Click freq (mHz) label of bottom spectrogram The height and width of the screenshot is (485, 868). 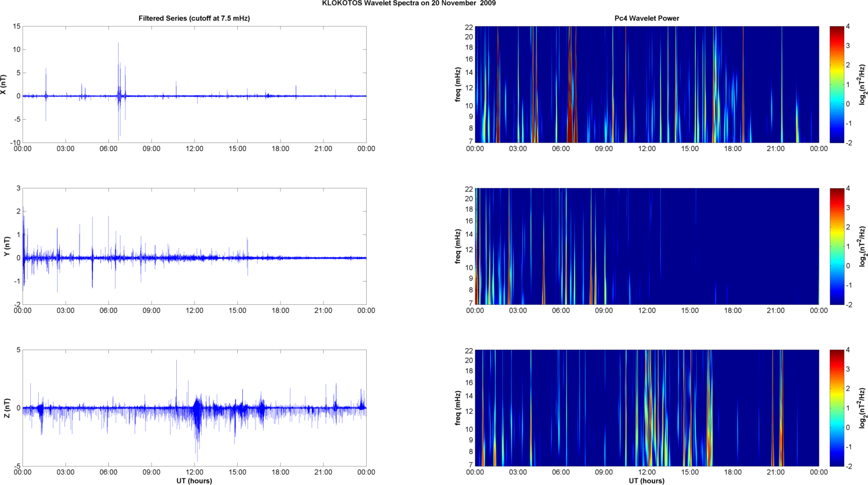click(458, 408)
